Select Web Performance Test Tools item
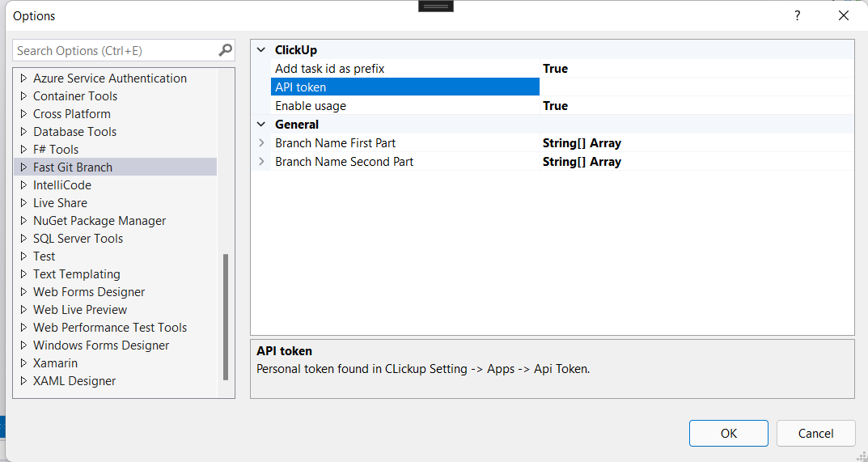Image resolution: width=868 pixels, height=462 pixels. point(110,328)
